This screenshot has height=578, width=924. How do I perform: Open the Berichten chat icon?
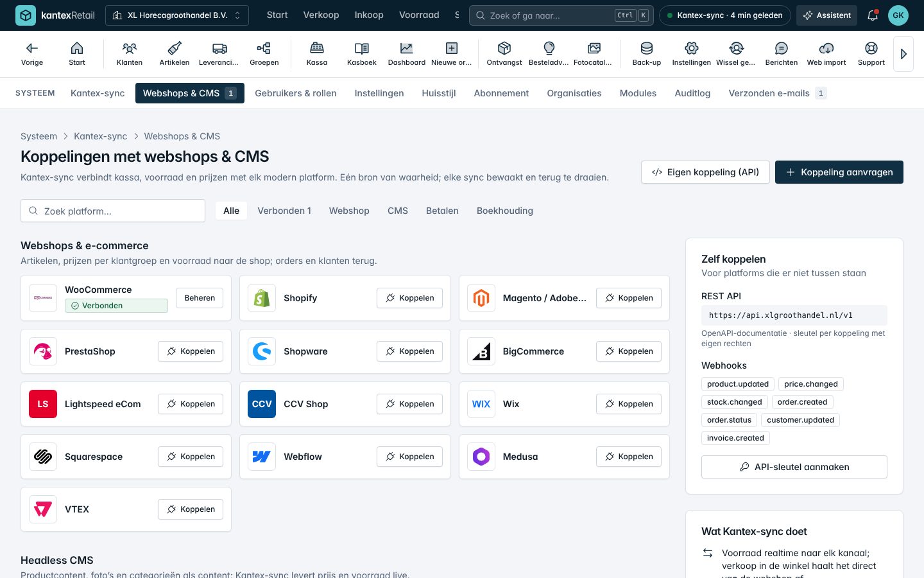[782, 54]
